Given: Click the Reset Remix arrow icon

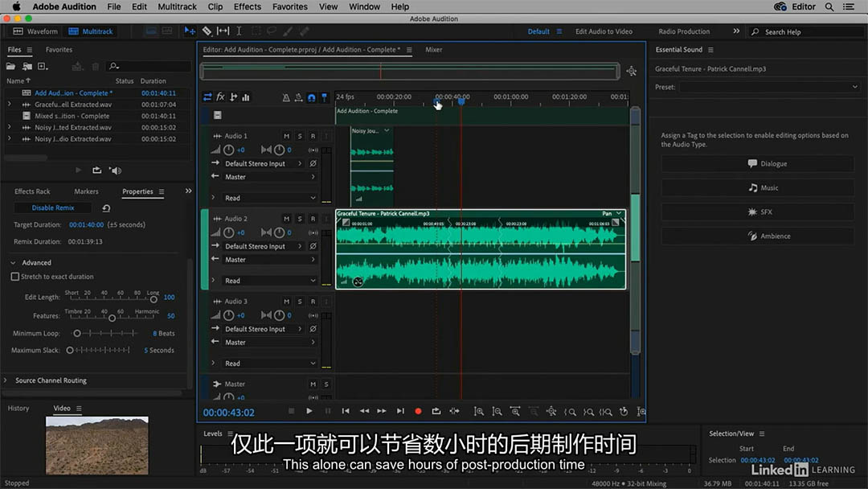Looking at the screenshot, I should tap(106, 208).
